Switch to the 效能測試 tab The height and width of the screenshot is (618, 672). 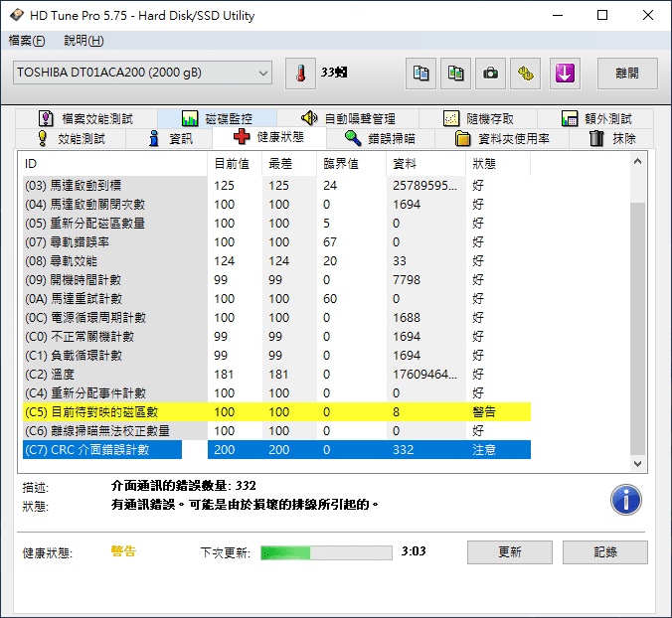click(x=72, y=138)
